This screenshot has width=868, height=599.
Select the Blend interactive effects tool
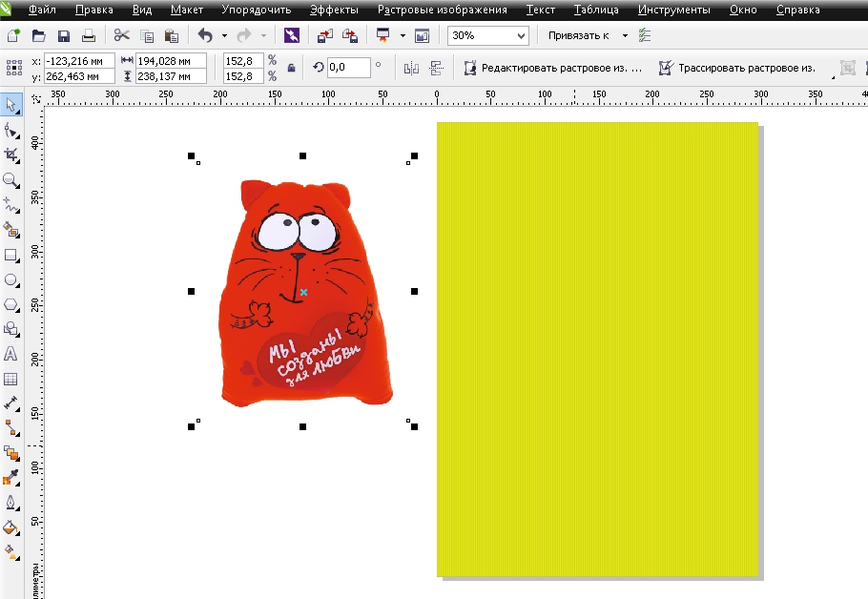pos(11,453)
